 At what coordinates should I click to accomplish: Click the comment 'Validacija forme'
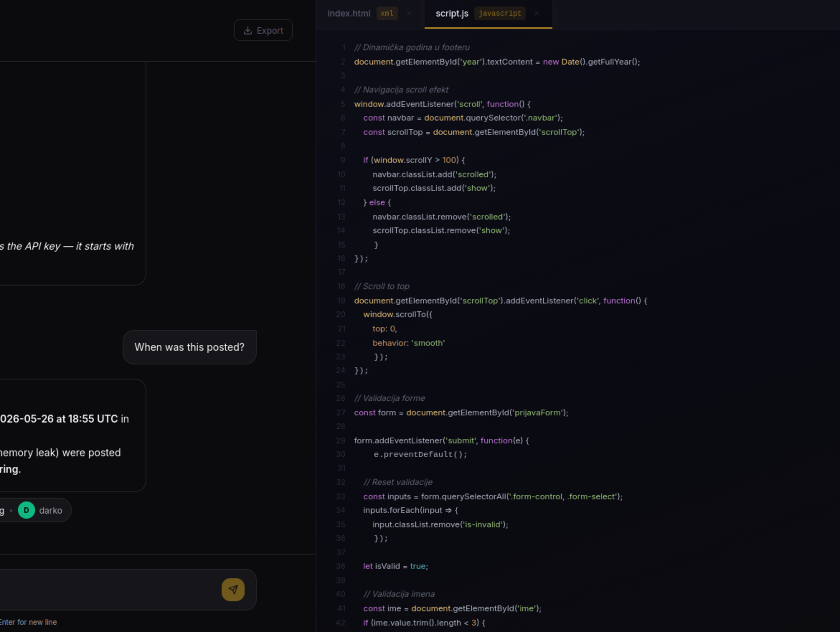point(389,398)
